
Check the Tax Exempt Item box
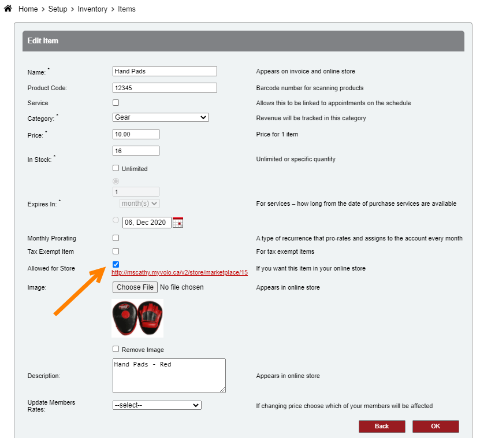click(x=116, y=251)
